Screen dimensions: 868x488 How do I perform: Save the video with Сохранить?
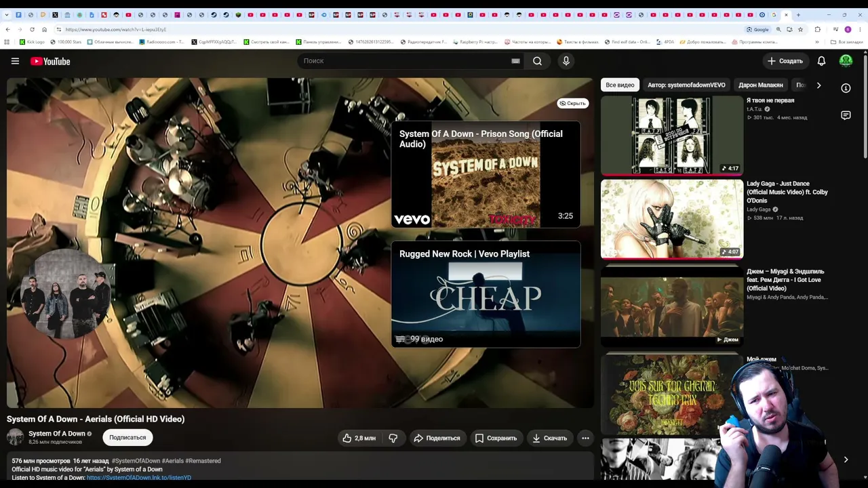click(496, 438)
